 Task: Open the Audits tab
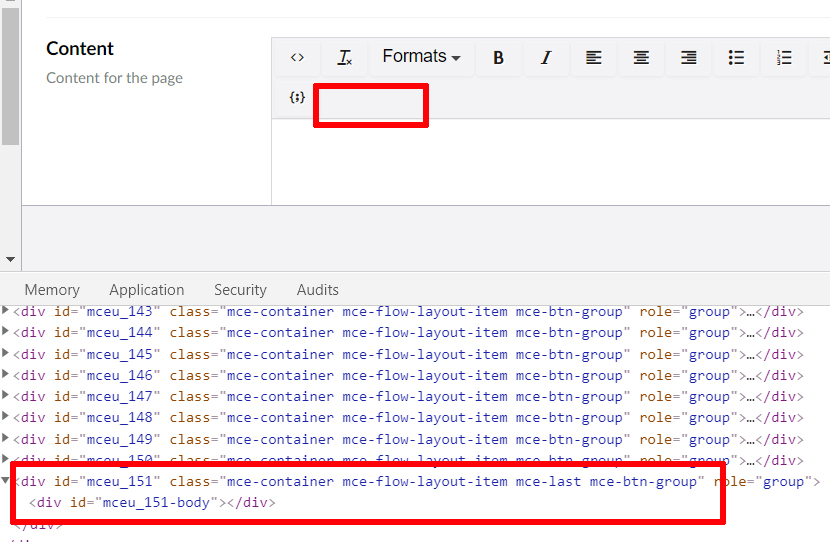318,290
